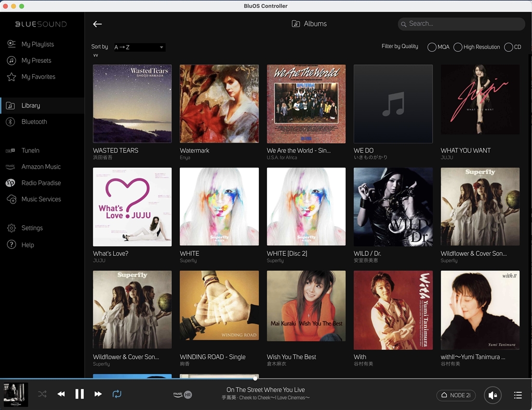
Task: Click the Radio Paradise logo icon
Action: click(10, 183)
